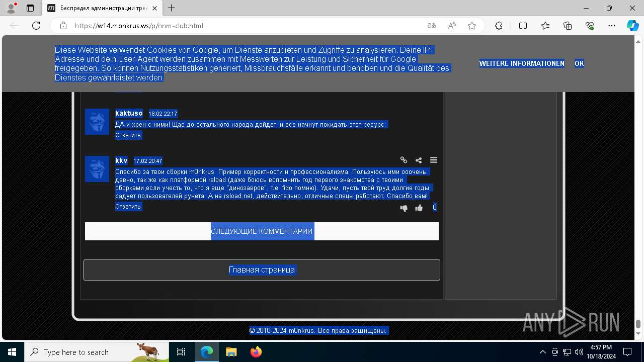Open Microsoft Edge from taskbar
Image resolution: width=644 pixels, height=362 pixels.
(207, 352)
